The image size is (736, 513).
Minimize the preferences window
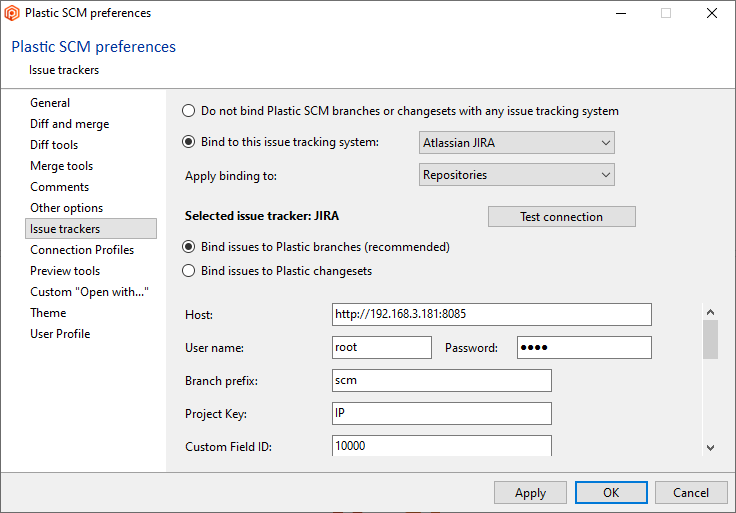pos(621,13)
